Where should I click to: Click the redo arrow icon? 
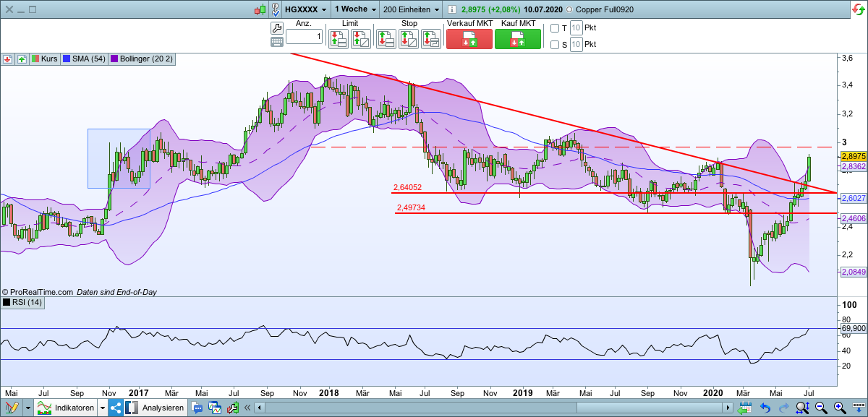pos(784,407)
